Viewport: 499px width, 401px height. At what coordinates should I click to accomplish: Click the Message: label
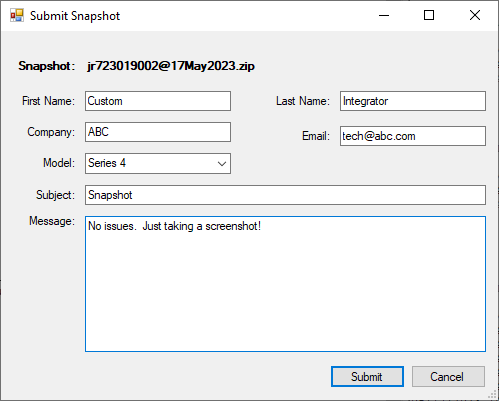point(52,221)
